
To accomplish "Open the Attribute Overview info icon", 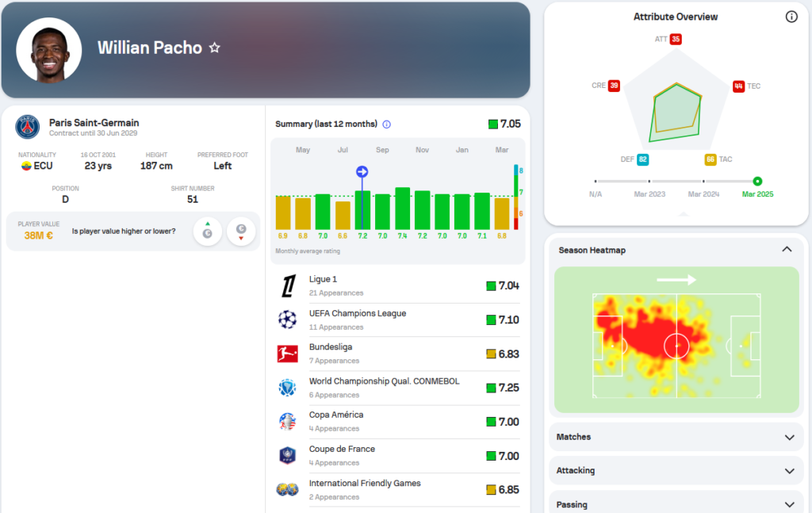I will point(791,17).
